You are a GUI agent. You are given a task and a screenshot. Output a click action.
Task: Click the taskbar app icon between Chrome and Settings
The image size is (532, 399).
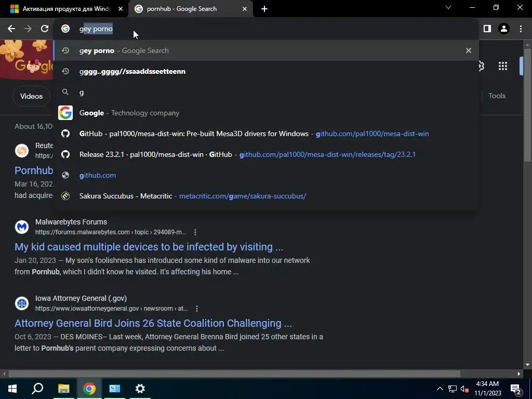115,389
